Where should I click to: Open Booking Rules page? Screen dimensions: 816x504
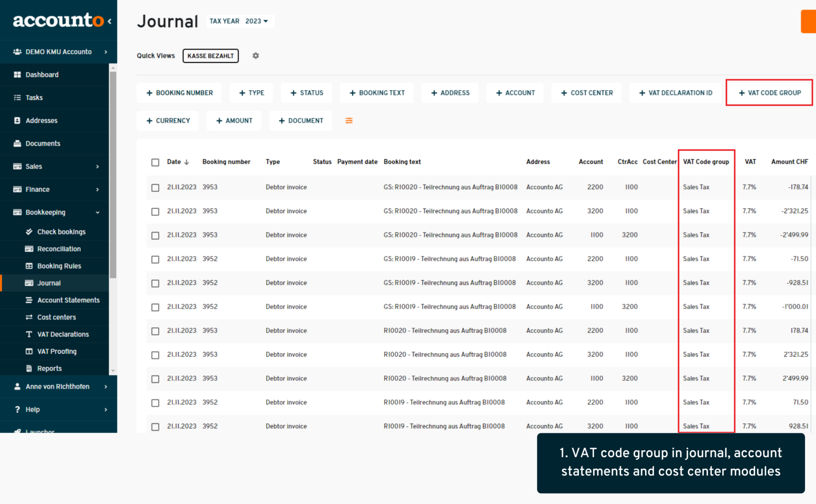pos(54,266)
